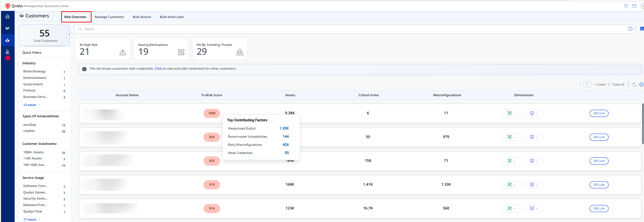Click the user profile icon in sidebar
Viewport: 644px width, 222px height.
point(7,52)
